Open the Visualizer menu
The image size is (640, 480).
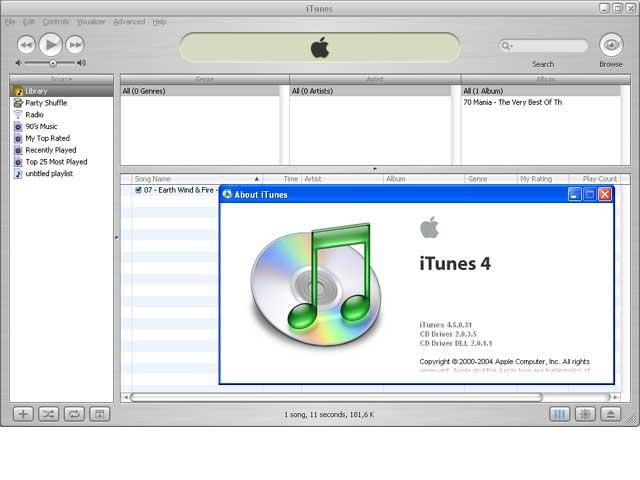point(91,22)
